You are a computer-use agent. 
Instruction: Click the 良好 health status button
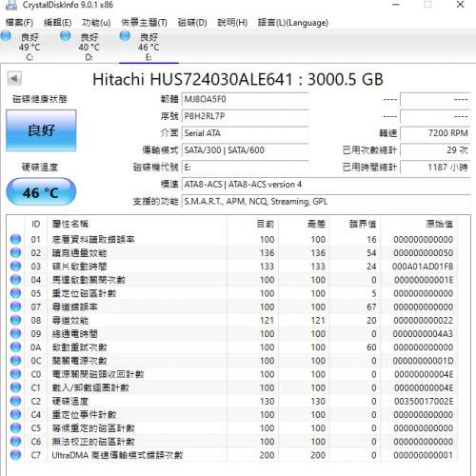pos(41,130)
